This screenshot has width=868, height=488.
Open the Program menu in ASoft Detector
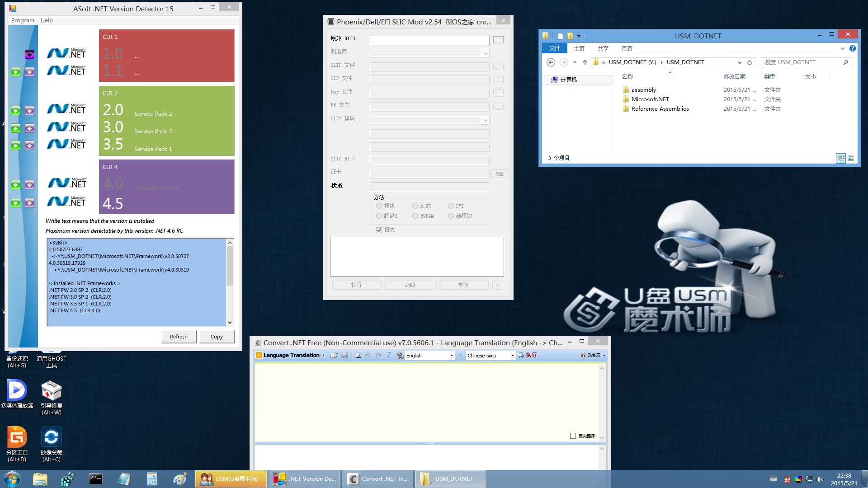point(23,20)
